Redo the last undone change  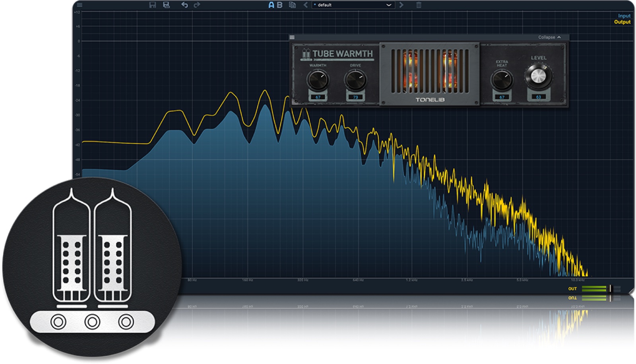[x=197, y=5]
